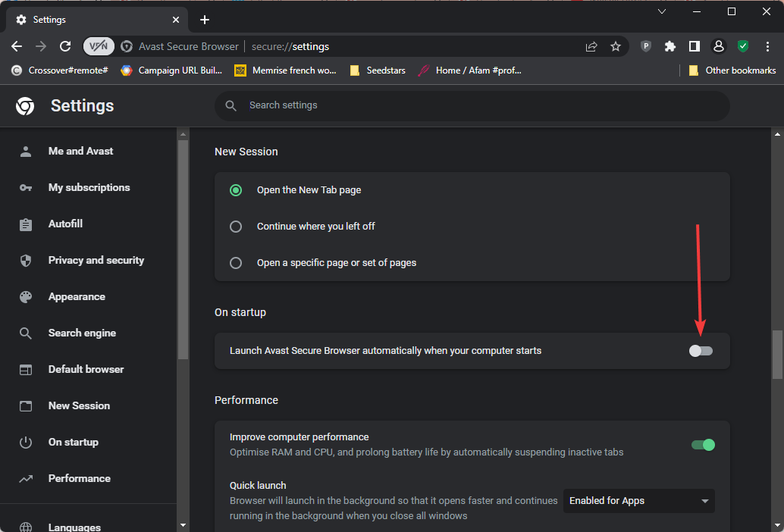Screen dimensions: 784x532
Task: Click sidebar scrollbar down arrow
Action: tap(183, 525)
